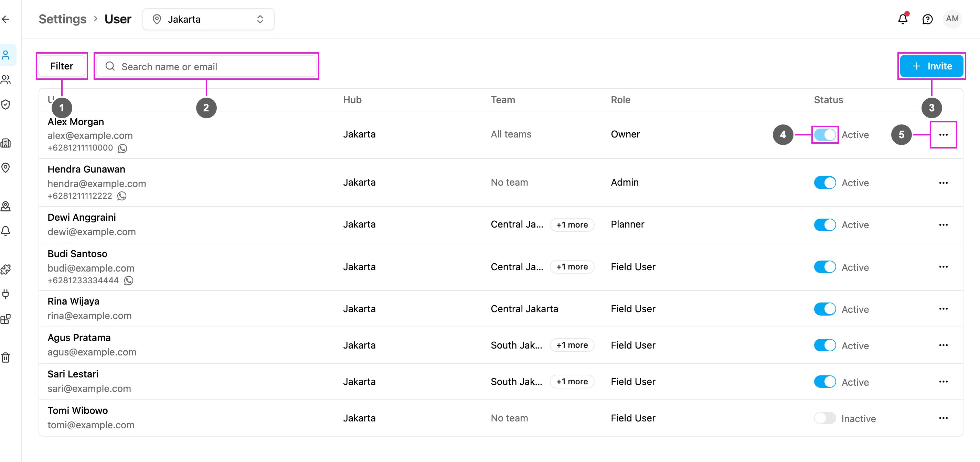Toggle Dewi Anggraini's active status
The height and width of the screenshot is (462, 980).
[825, 224]
